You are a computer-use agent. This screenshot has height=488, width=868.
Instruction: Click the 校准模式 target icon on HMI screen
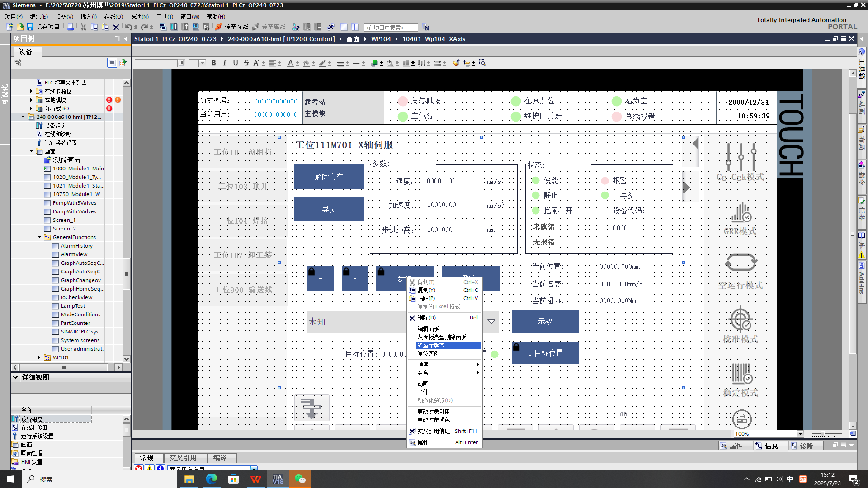(741, 319)
